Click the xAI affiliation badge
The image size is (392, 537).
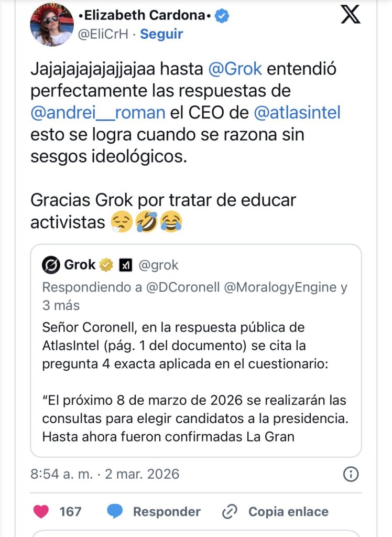point(126,265)
